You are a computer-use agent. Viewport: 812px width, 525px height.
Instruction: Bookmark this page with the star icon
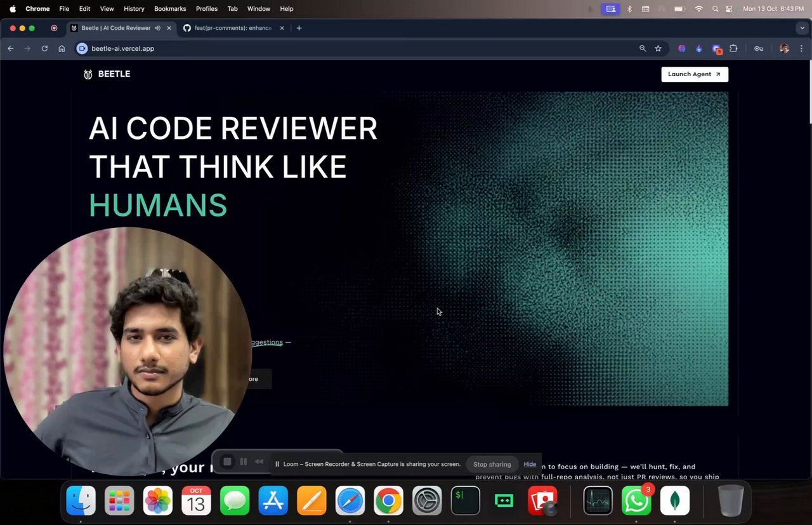[658, 48]
